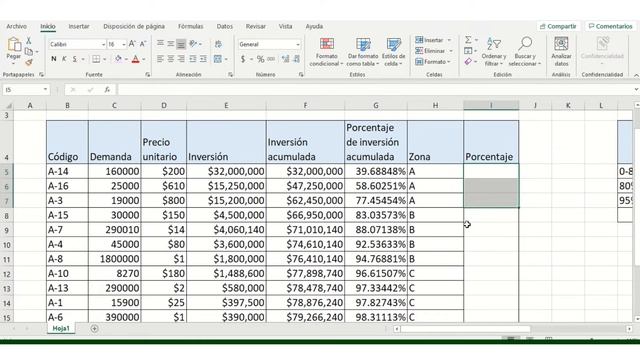Open the Name Box dropdown arrow

point(45,89)
